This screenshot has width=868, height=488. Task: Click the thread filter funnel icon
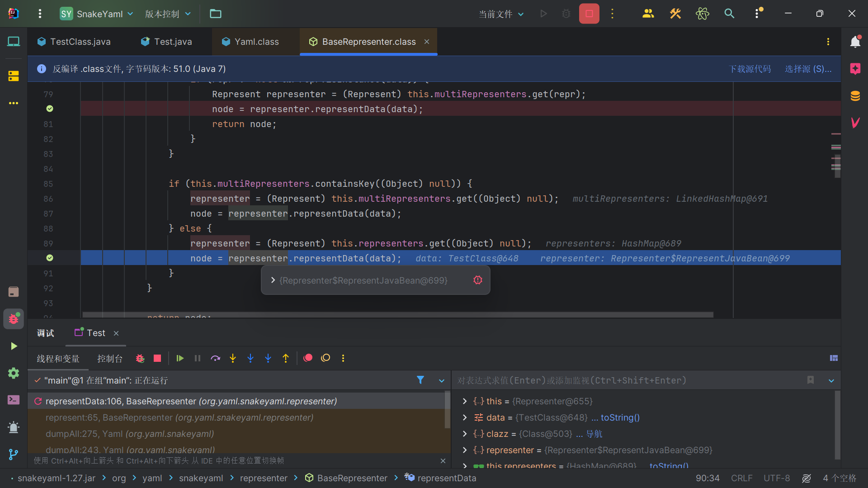point(420,380)
